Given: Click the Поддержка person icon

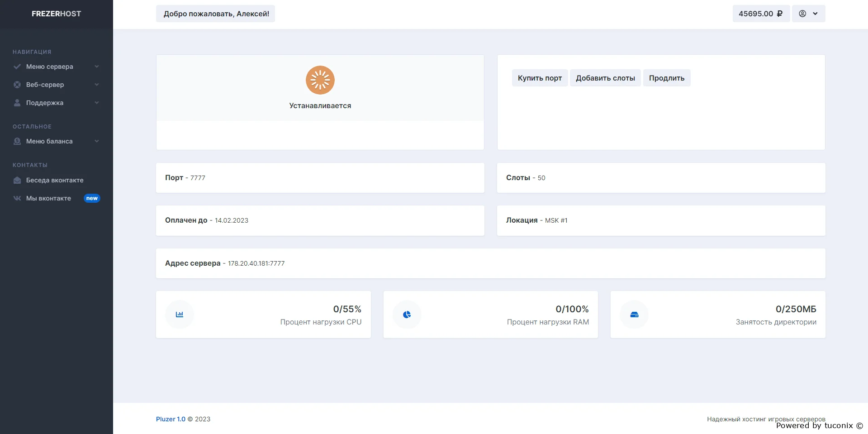Looking at the screenshot, I should point(17,103).
